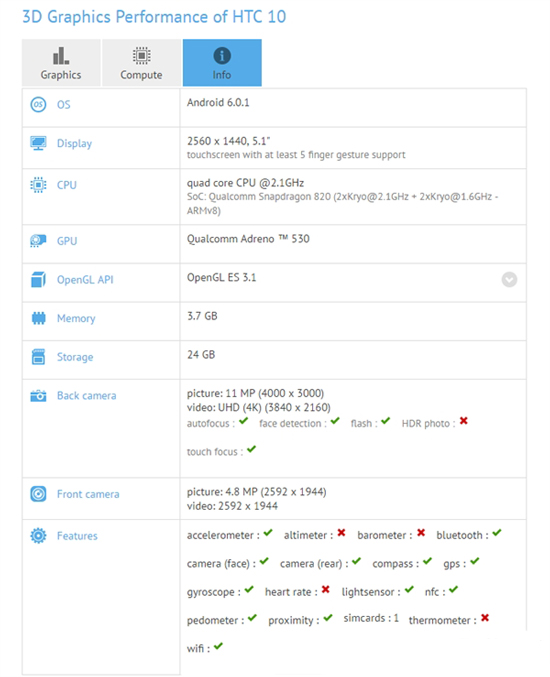This screenshot has height=677, width=550.
Task: Click the autofocus green check mark
Action: pos(243,421)
